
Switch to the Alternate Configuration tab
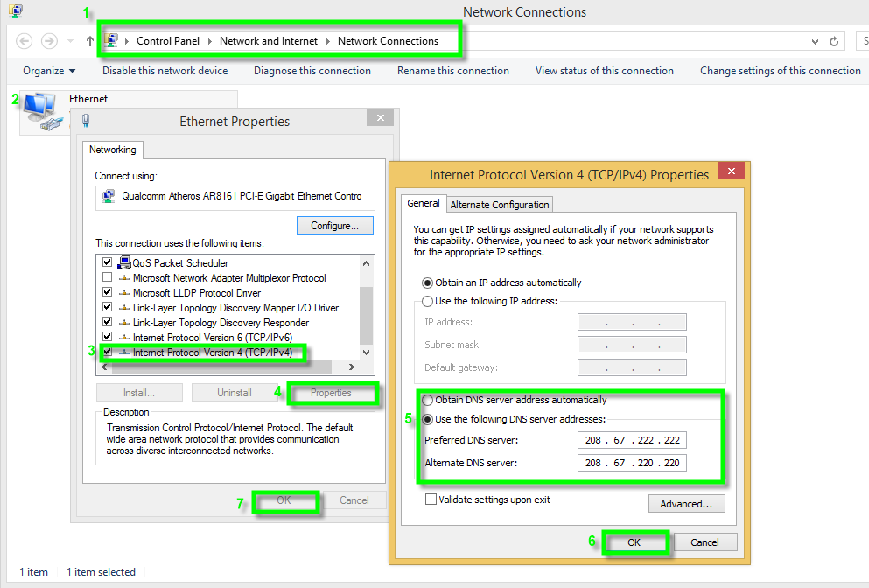(500, 205)
